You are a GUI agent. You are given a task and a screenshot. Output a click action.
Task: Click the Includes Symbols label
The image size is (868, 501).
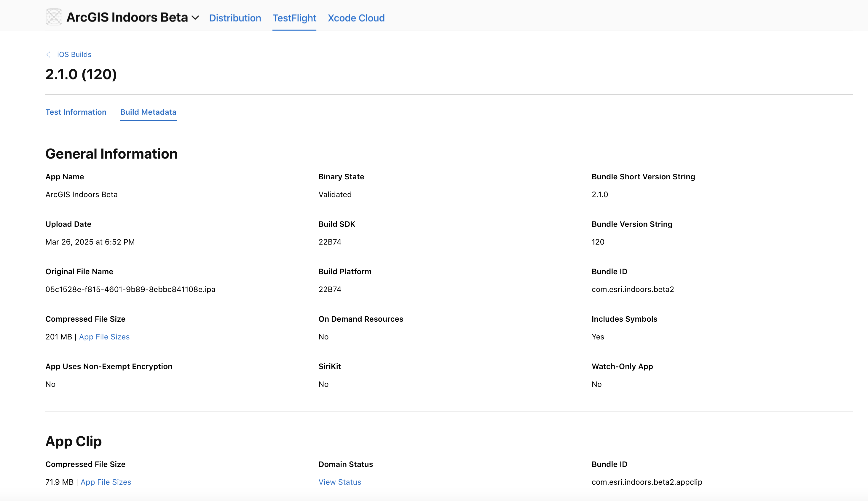point(624,319)
